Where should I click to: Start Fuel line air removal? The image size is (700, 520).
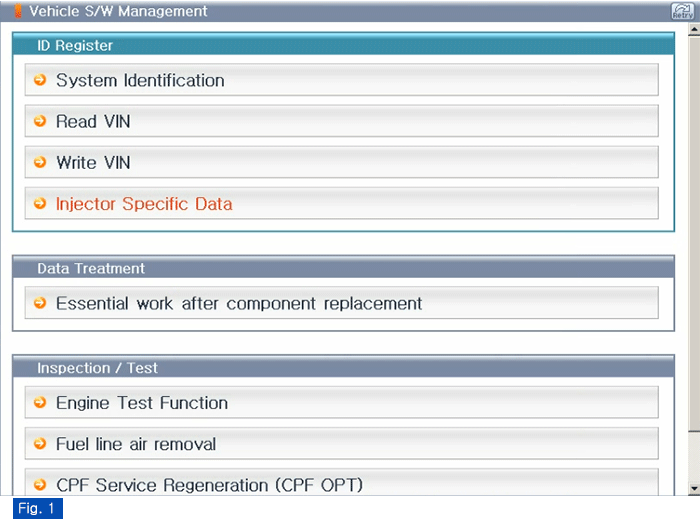pos(342,444)
